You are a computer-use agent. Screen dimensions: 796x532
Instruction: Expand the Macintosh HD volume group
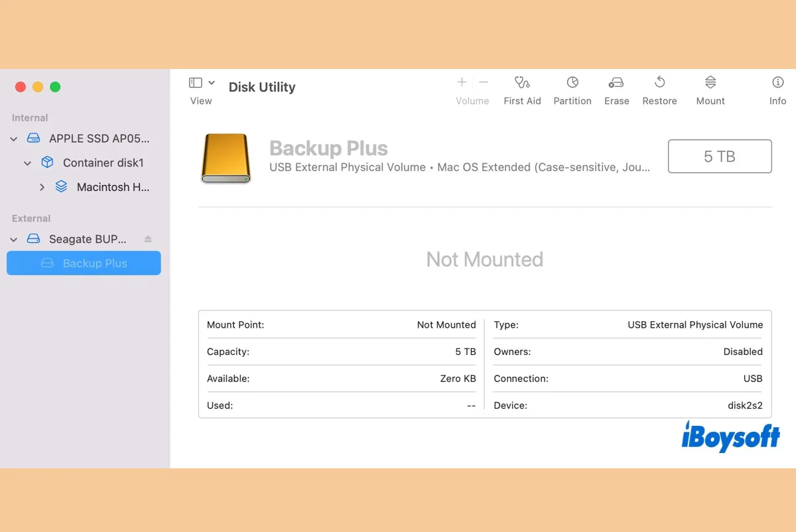42,188
